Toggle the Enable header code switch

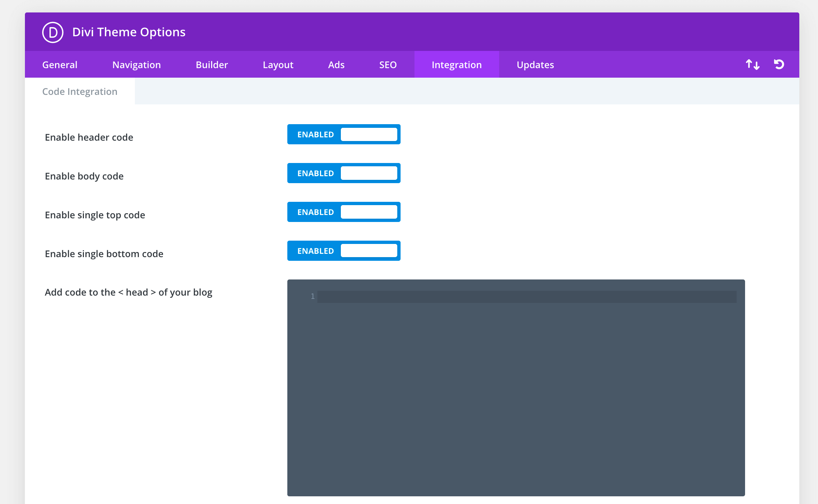pos(343,134)
